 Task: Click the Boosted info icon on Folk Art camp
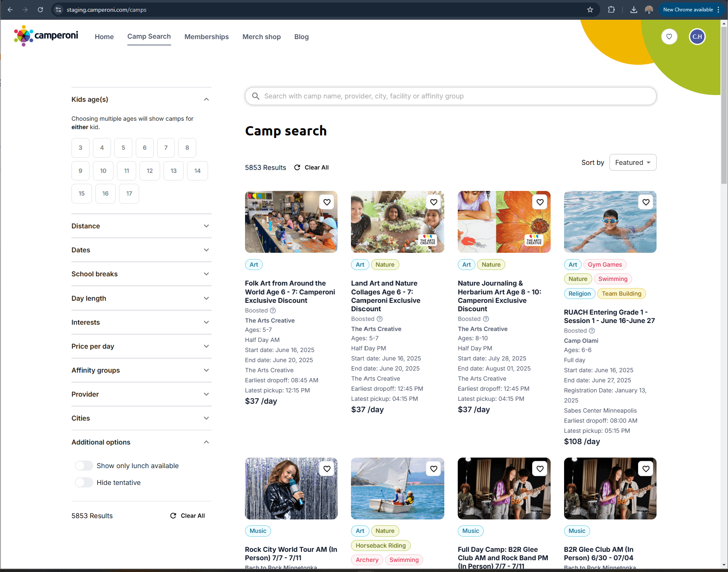[x=273, y=310]
